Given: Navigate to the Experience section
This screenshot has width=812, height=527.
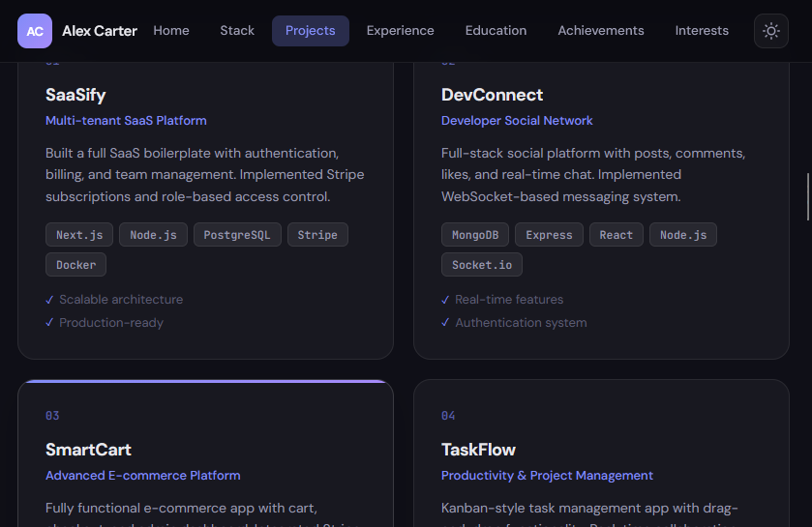Looking at the screenshot, I should (x=400, y=31).
